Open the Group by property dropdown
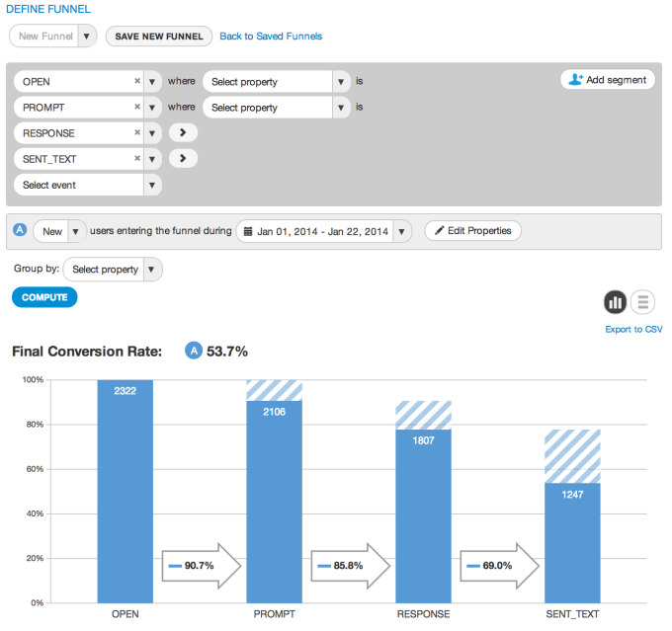The height and width of the screenshot is (631, 672). tap(112, 270)
